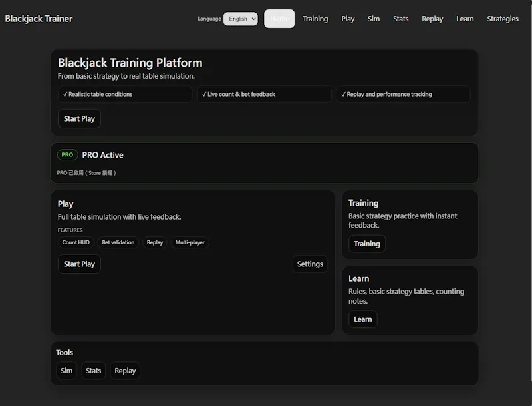Click the 'FEATURES' label in Play card

coord(70,230)
